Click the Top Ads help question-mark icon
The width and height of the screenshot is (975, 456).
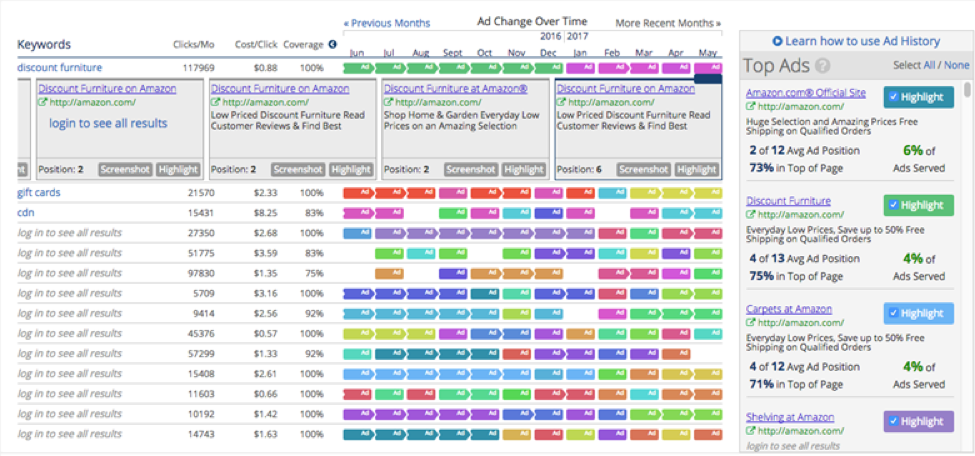(823, 67)
